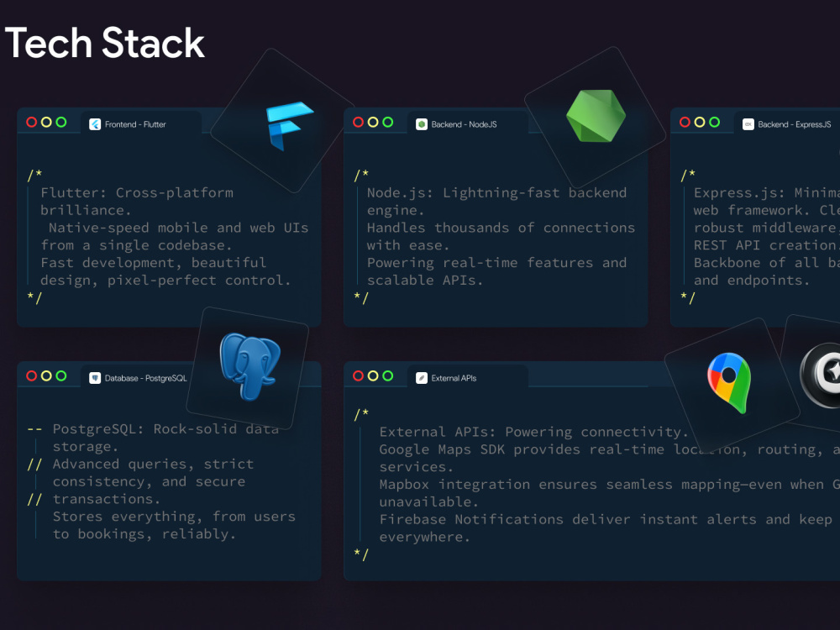Click yellow dot on Backend - NodeJS window
This screenshot has width=840, height=630.
pyautogui.click(x=373, y=122)
